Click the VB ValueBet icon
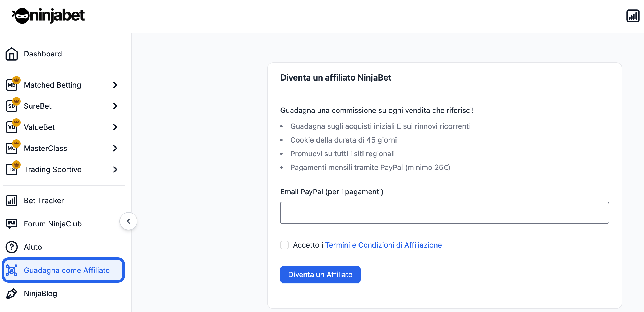Viewport: 644px width, 312px height. [x=12, y=127]
